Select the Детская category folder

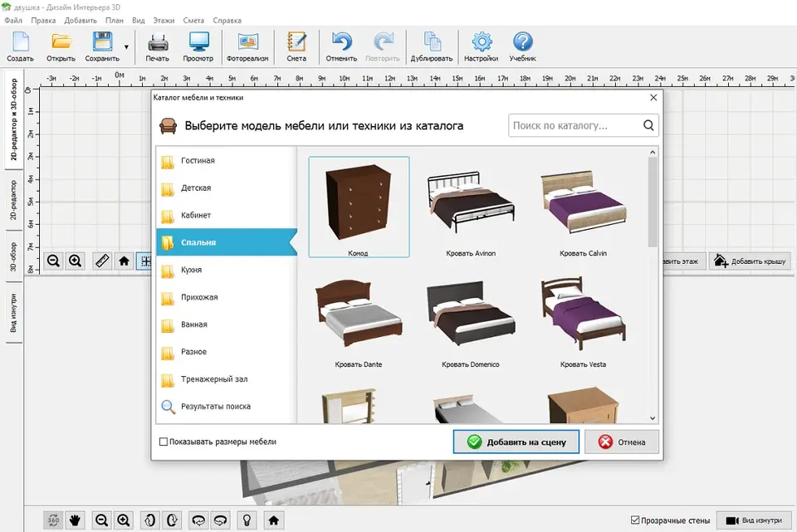click(227, 188)
